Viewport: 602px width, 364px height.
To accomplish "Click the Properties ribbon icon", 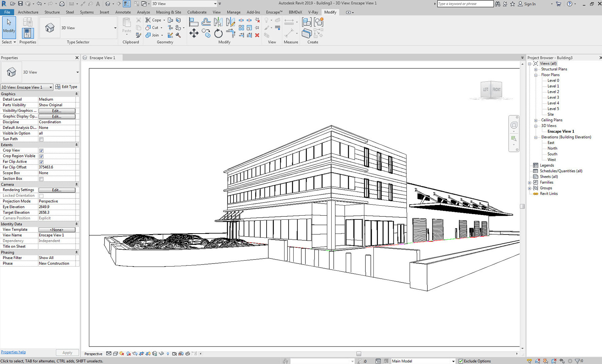I will (28, 33).
